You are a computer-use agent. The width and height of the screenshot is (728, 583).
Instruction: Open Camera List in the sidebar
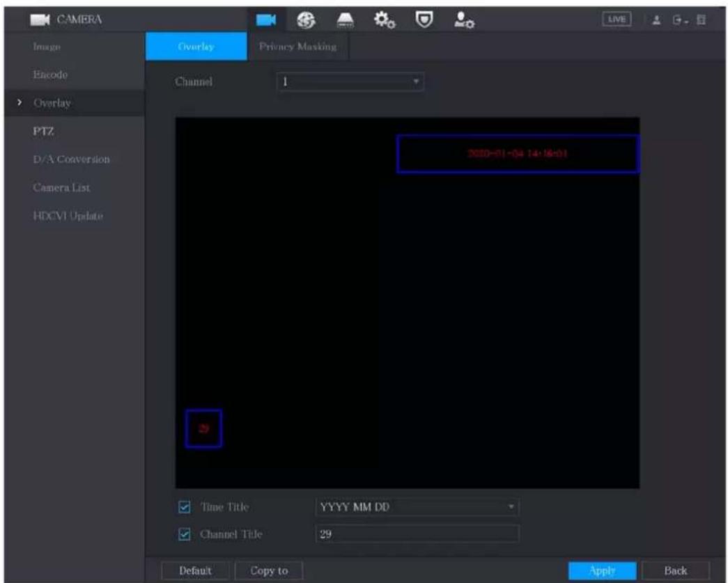click(61, 187)
